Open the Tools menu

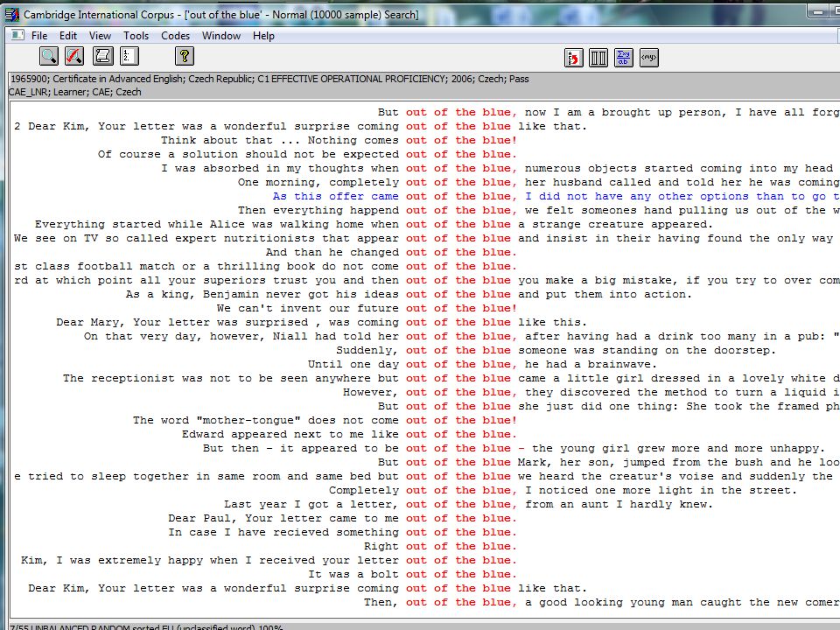pos(136,36)
